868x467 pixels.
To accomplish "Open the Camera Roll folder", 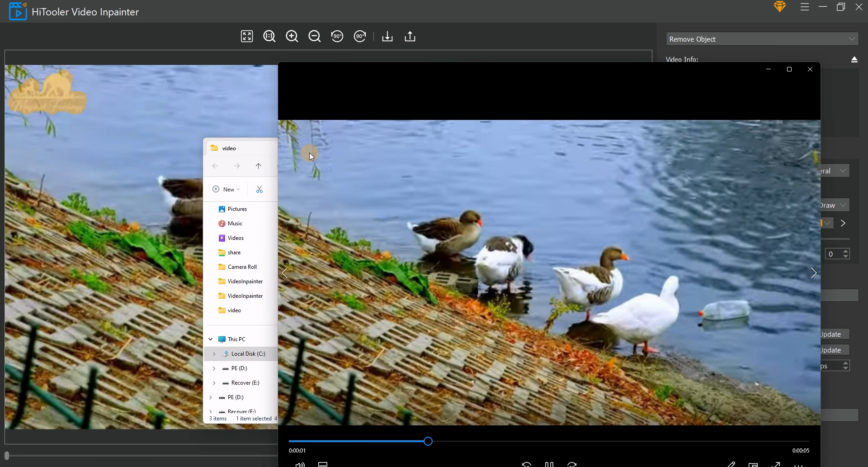I will pyautogui.click(x=243, y=267).
